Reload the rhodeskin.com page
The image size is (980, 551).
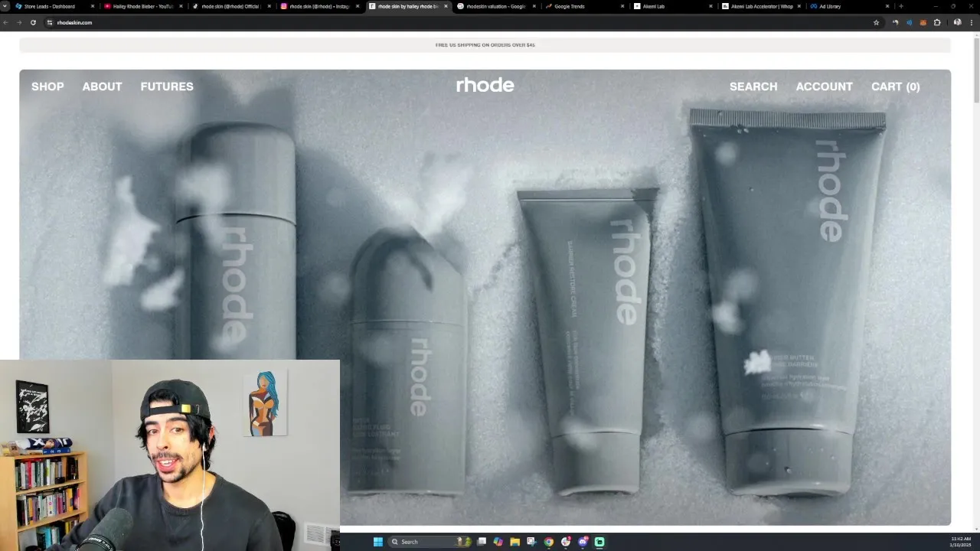click(33, 22)
